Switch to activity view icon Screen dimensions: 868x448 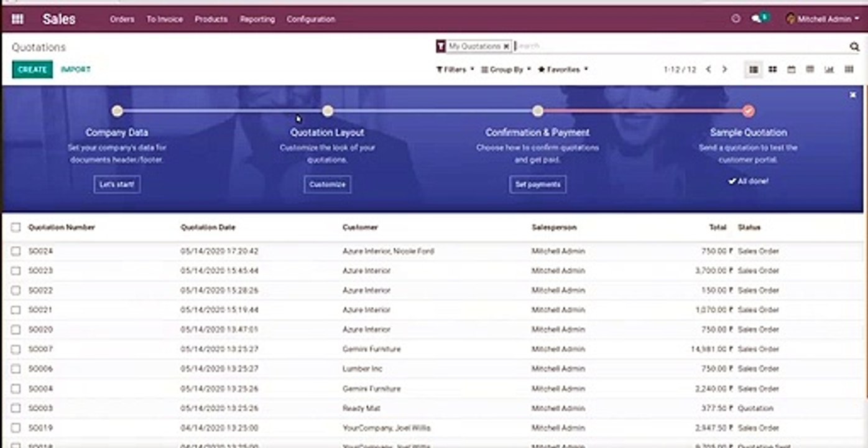pos(849,70)
